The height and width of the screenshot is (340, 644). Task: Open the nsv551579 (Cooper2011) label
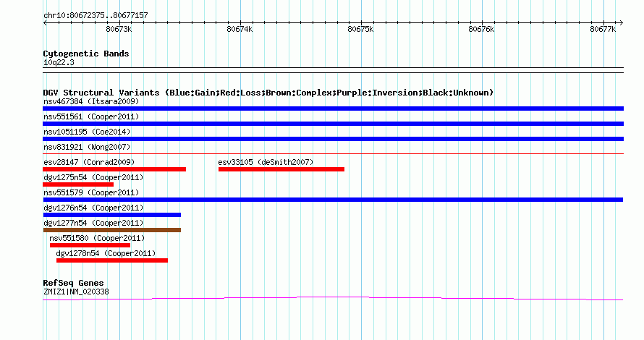91,192
